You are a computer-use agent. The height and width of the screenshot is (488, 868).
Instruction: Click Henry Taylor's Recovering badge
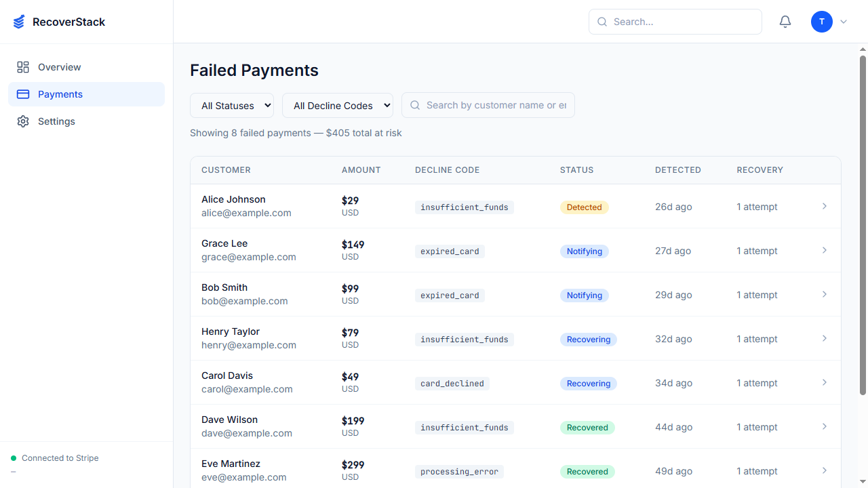[x=589, y=340]
